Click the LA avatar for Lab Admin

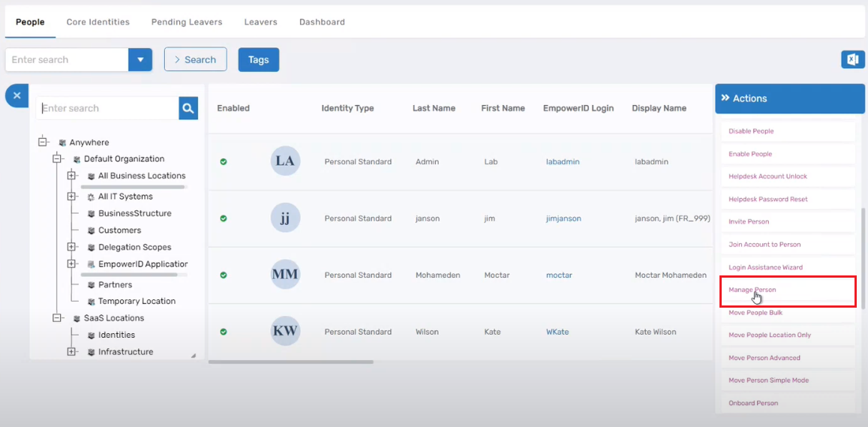[285, 161]
